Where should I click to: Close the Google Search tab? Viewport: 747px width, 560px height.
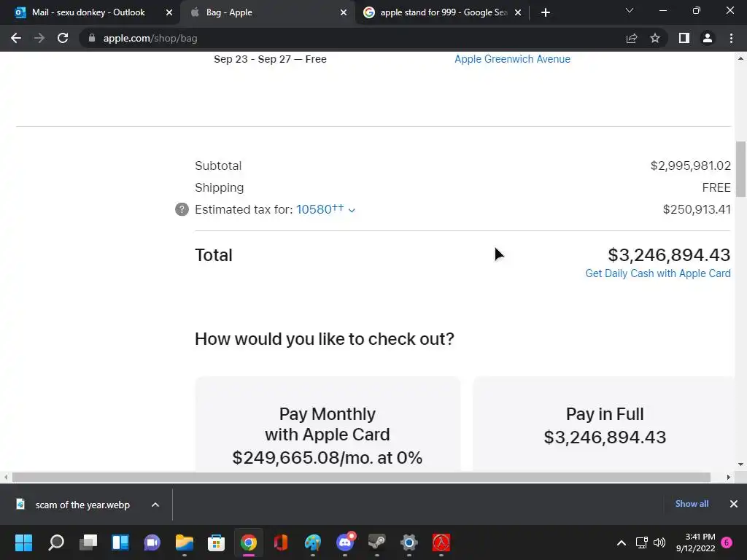coord(518,12)
